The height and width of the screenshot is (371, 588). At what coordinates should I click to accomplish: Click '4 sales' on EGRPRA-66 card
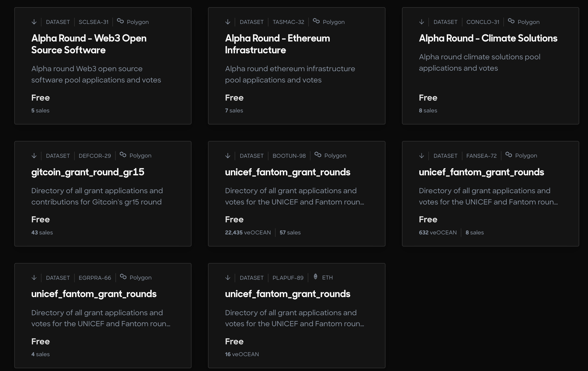pyautogui.click(x=40, y=354)
